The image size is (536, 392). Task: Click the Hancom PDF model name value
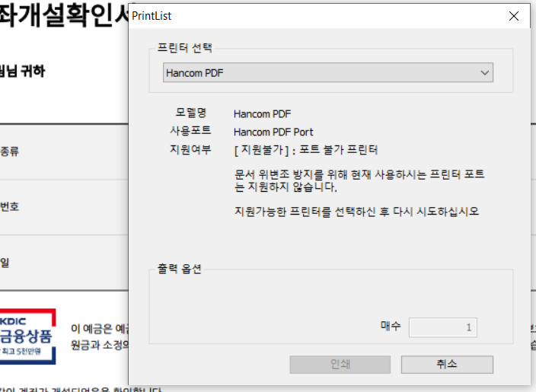click(262, 114)
